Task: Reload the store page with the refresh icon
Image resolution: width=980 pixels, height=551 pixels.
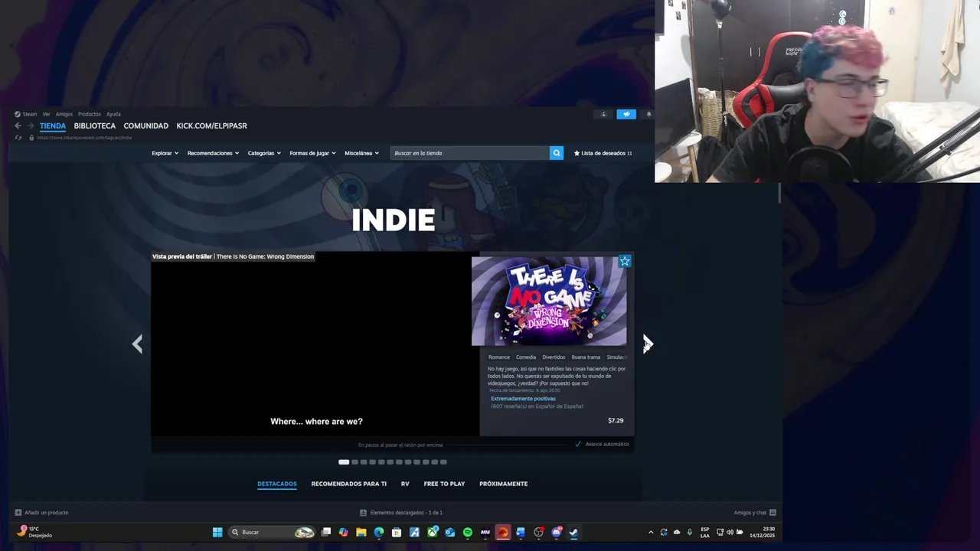Action: (18, 138)
